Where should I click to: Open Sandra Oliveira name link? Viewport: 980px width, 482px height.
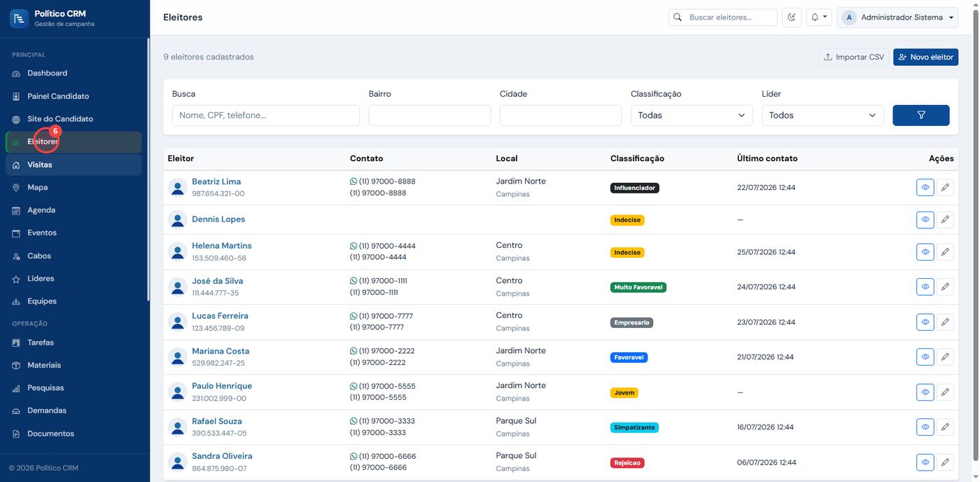pyautogui.click(x=222, y=456)
